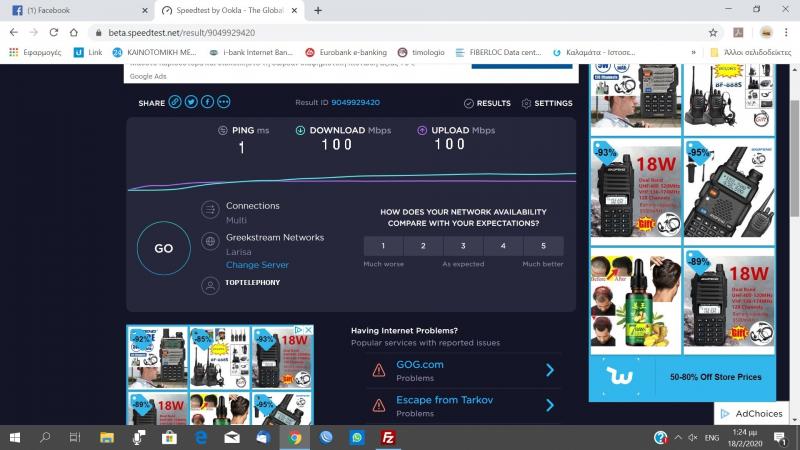Open the PDF extension icon
Image resolution: width=800 pixels, height=450 pixels.
tap(738, 33)
